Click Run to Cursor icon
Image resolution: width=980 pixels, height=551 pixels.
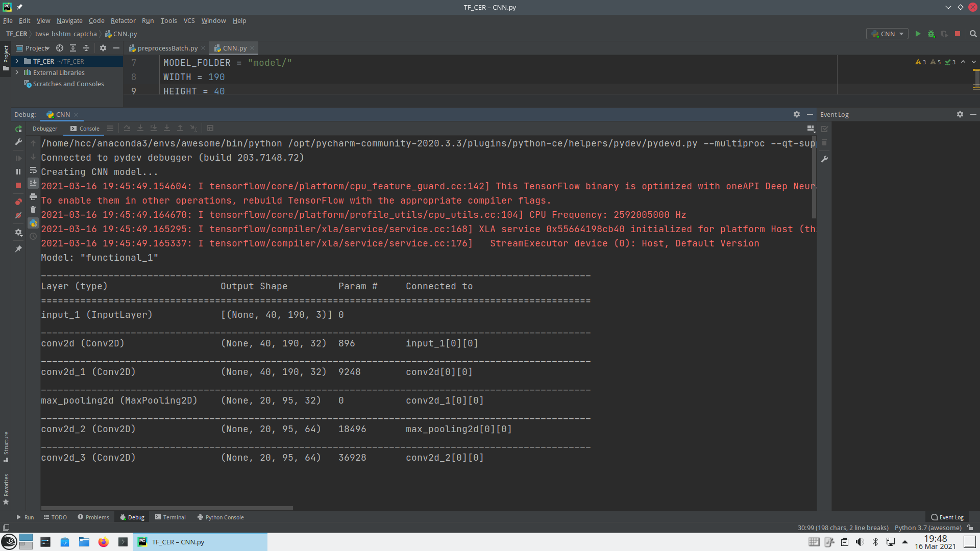(193, 129)
